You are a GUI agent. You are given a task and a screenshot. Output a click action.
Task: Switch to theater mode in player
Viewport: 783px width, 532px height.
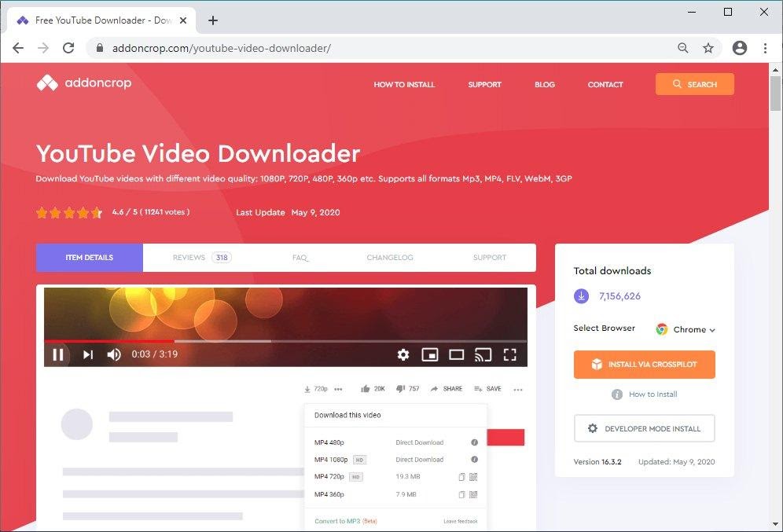click(x=457, y=354)
